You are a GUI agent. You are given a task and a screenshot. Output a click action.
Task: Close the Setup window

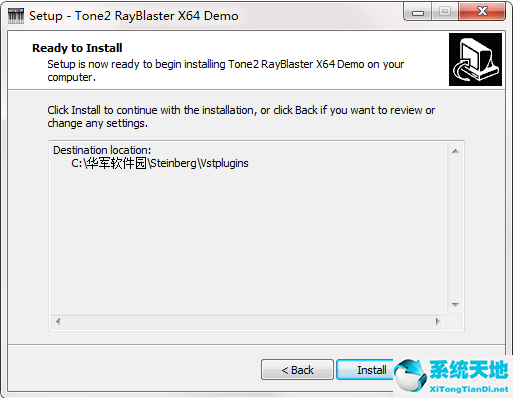[x=482, y=12]
